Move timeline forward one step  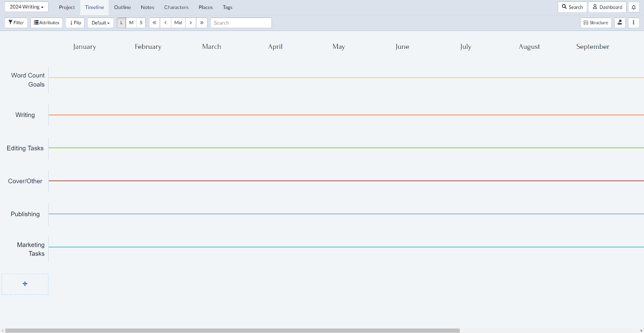(191, 23)
